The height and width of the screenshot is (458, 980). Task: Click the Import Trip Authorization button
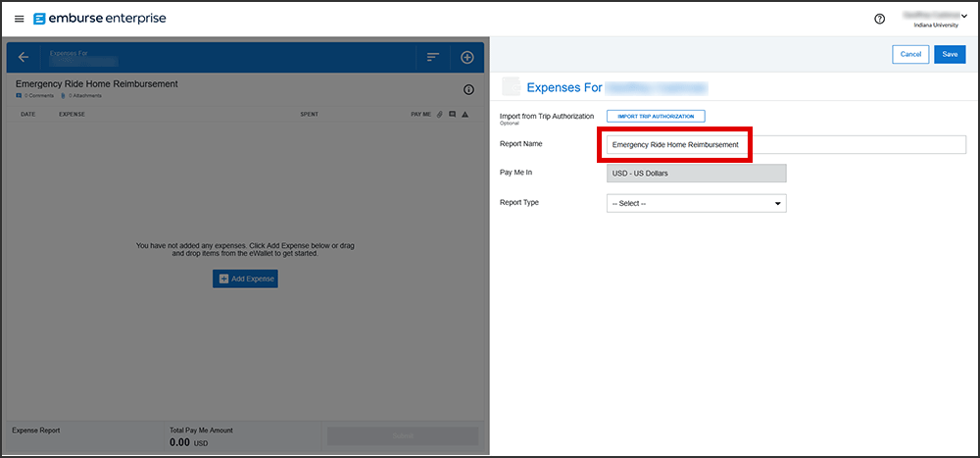coord(656,117)
